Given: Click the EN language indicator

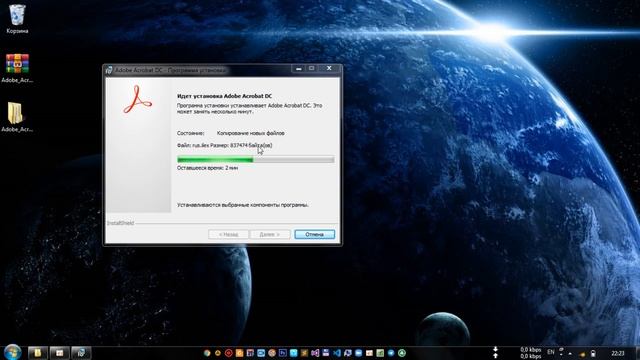Looking at the screenshot, I should click(551, 352).
